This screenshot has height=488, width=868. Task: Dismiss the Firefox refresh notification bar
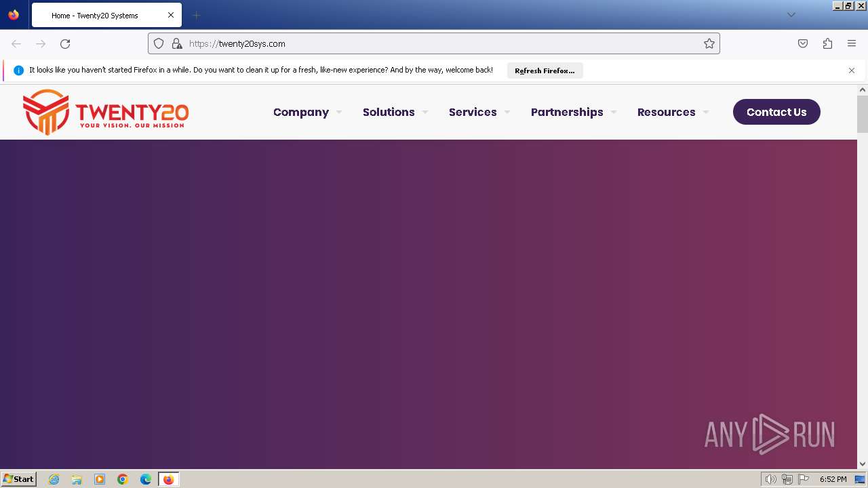[x=852, y=70]
